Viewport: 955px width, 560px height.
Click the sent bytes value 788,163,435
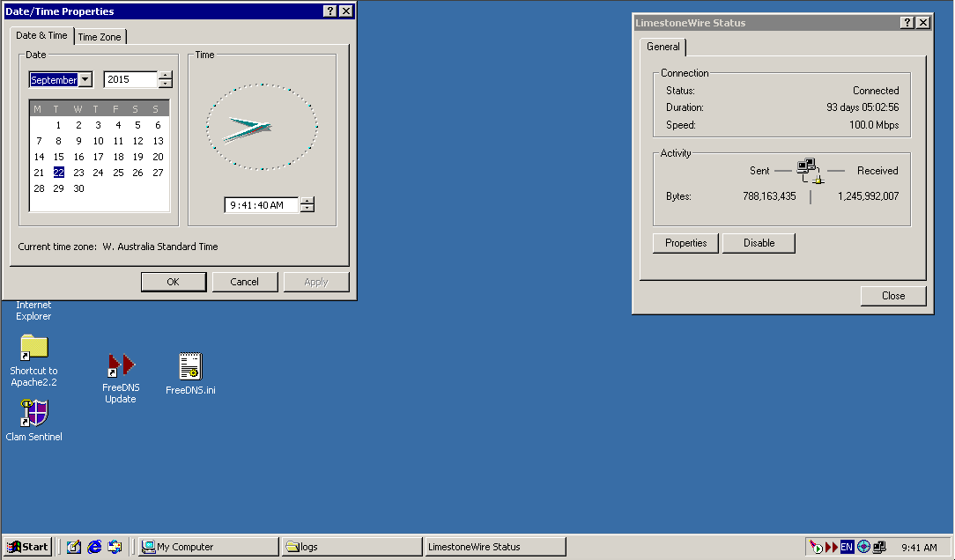769,196
